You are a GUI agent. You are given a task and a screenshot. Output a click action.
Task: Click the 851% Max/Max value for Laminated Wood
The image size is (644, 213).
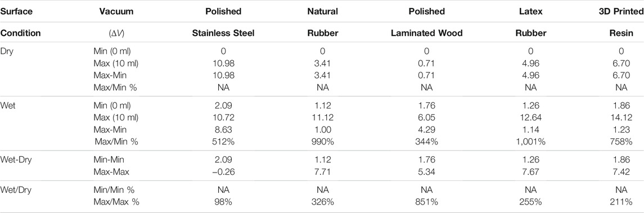pos(427,203)
